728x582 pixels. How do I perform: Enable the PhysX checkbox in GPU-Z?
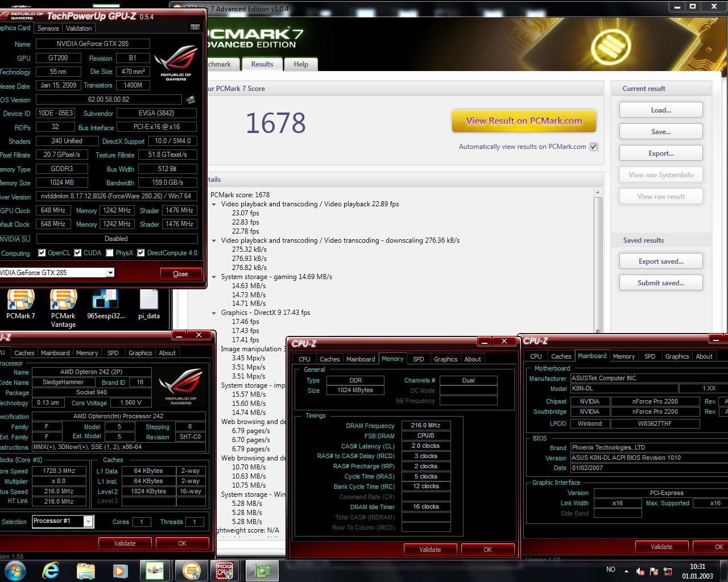click(x=109, y=253)
